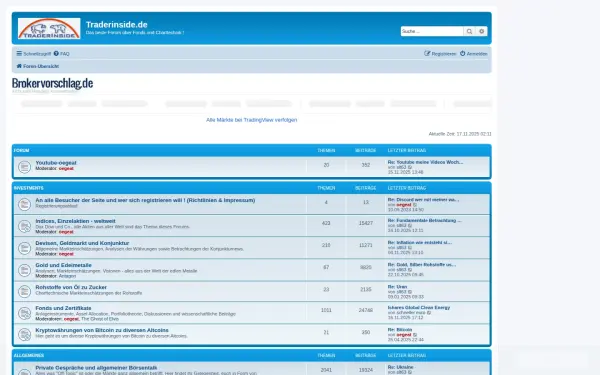Image resolution: width=600 pixels, height=375 pixels.
Task: Open the Youtube oegeat forum
Action: (x=56, y=163)
